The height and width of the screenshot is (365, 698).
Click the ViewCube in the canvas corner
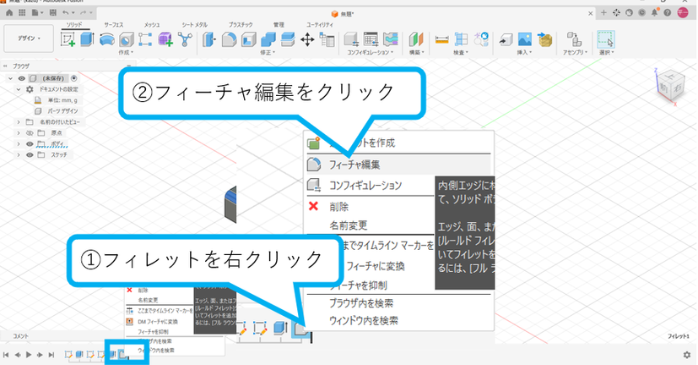[x=670, y=87]
